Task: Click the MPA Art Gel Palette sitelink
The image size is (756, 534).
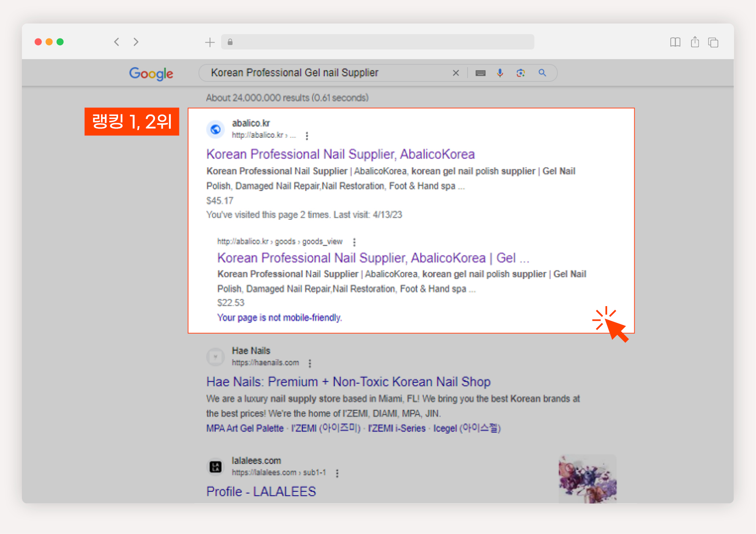Action: tap(245, 429)
